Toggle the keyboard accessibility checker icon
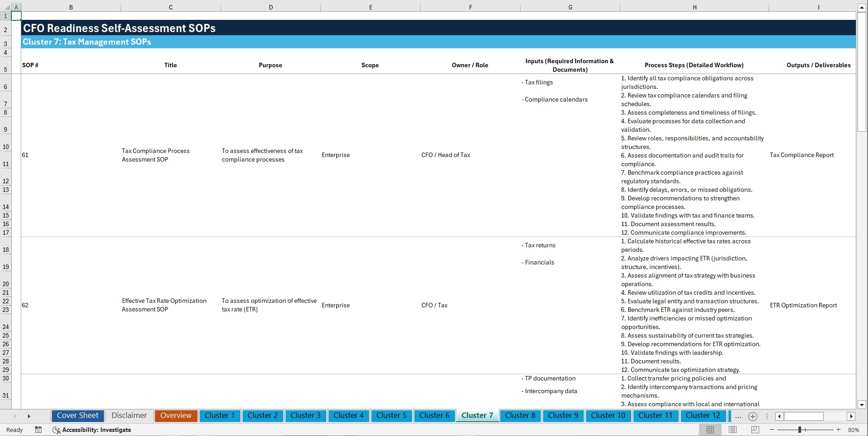 [56, 430]
